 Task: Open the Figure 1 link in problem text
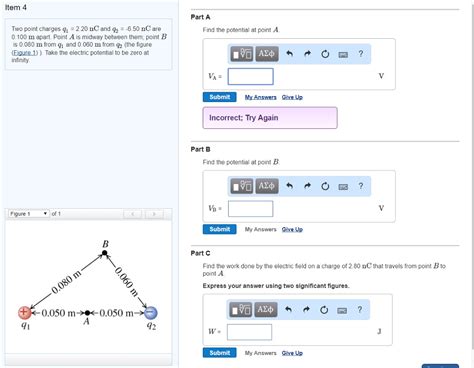tap(25, 53)
